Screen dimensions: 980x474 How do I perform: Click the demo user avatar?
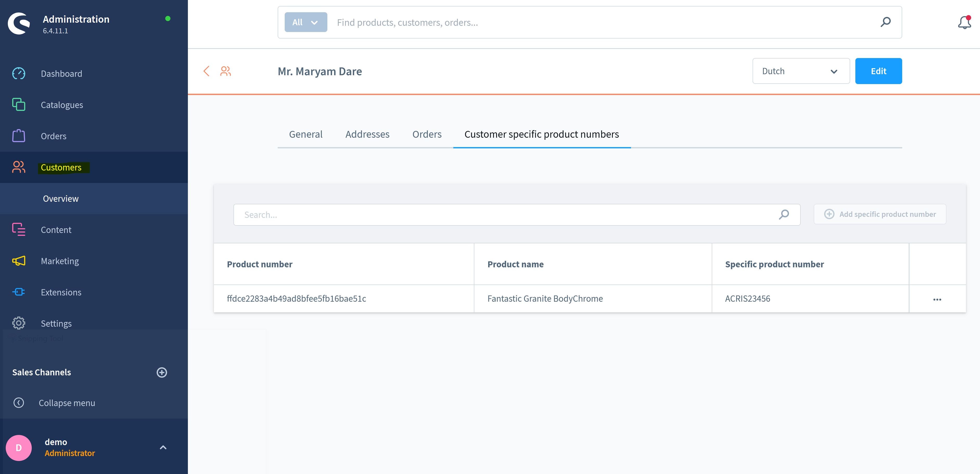coord(19,448)
